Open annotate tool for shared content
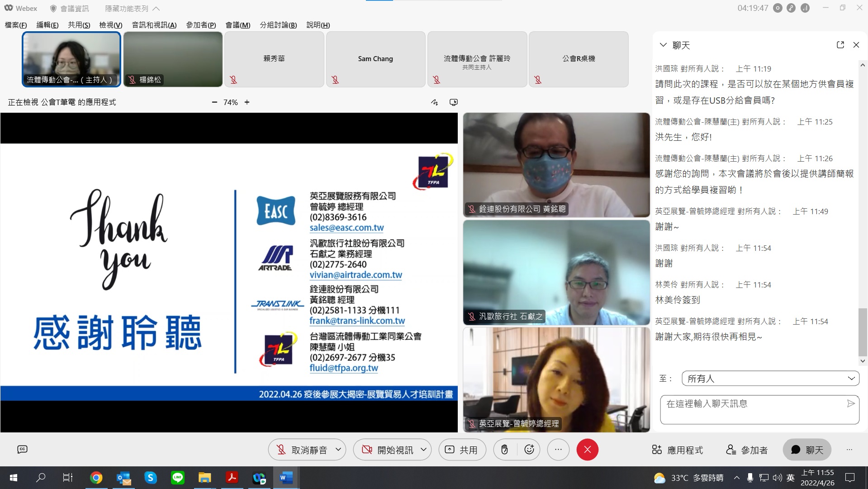The height and width of the screenshot is (489, 868). point(435,102)
